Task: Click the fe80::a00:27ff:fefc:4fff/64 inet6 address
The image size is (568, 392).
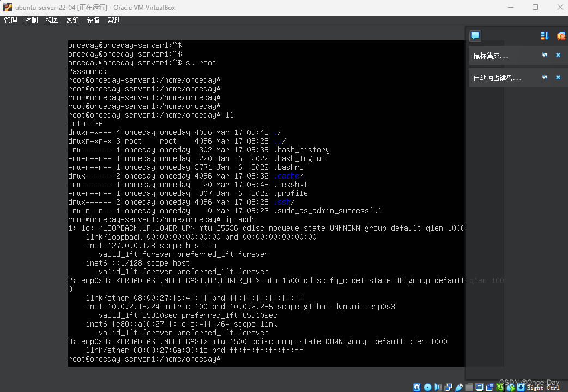Action: tap(171, 324)
